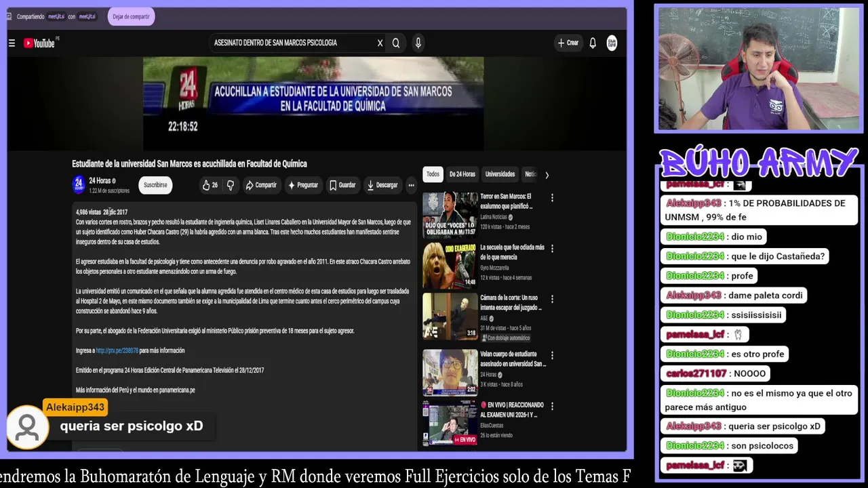Like the video with thumbs-up 26
The height and width of the screenshot is (488, 868).
click(210, 185)
